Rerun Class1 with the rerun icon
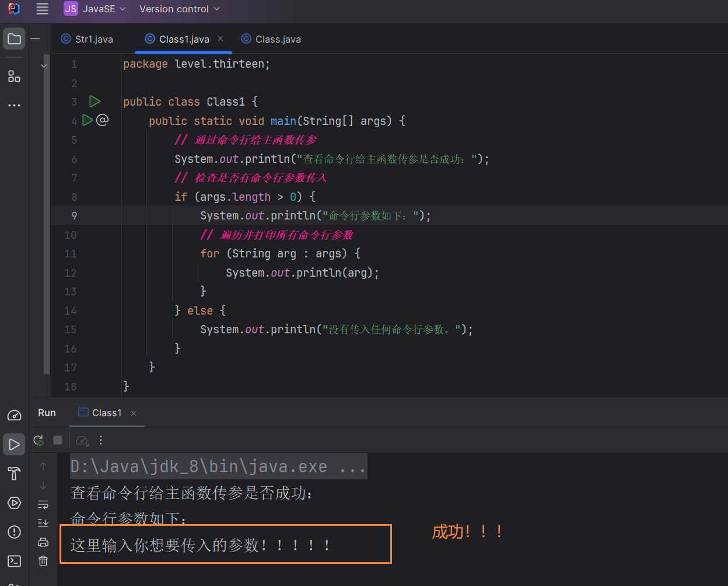The height and width of the screenshot is (586, 728). (38, 440)
